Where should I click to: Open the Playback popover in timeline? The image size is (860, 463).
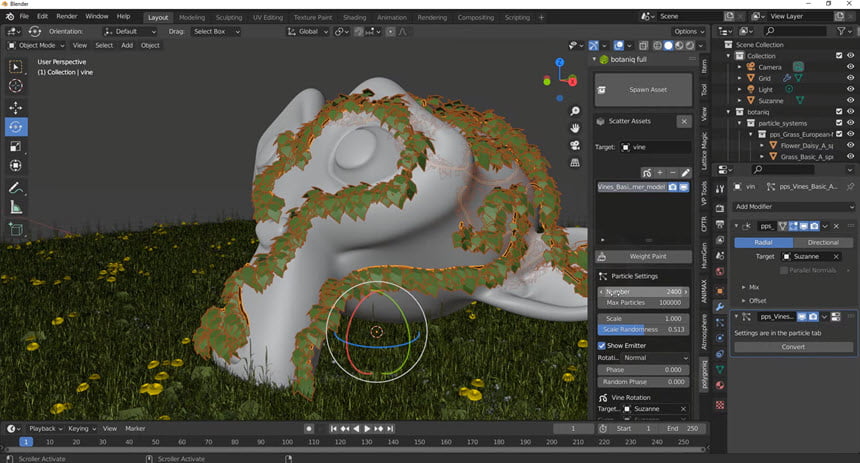46,428
